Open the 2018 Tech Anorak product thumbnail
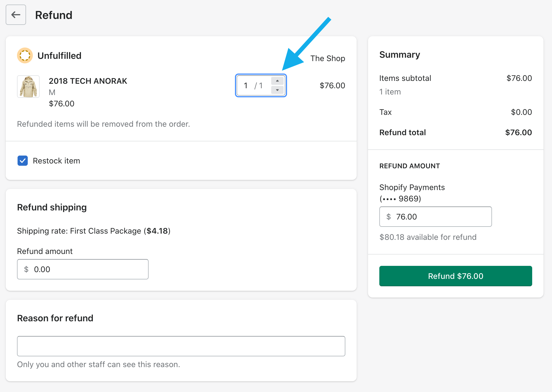Viewport: 552px width, 392px height. 28,87
